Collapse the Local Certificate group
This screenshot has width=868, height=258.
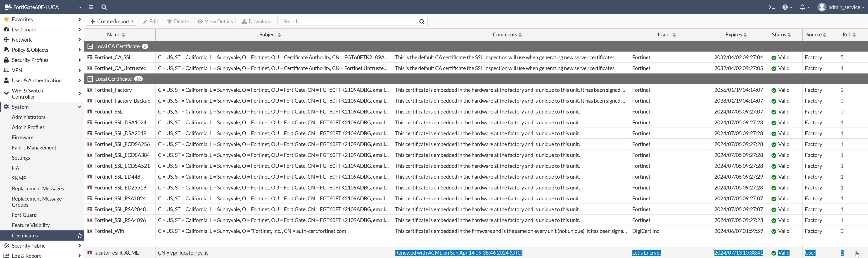[90, 79]
